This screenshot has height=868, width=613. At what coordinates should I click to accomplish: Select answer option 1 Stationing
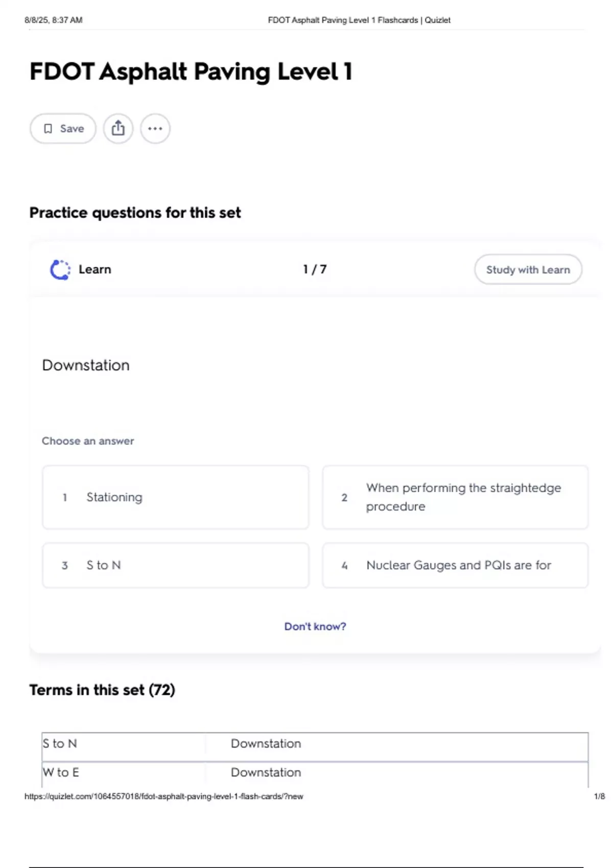pos(176,497)
